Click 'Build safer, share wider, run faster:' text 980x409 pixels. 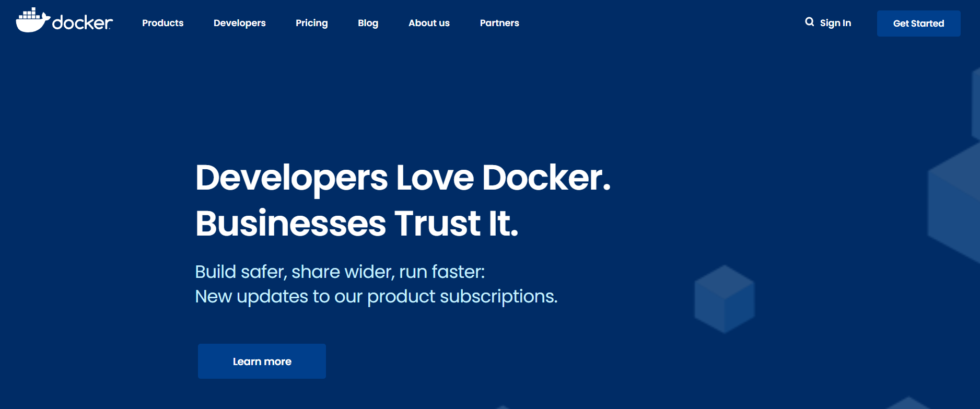point(340,272)
